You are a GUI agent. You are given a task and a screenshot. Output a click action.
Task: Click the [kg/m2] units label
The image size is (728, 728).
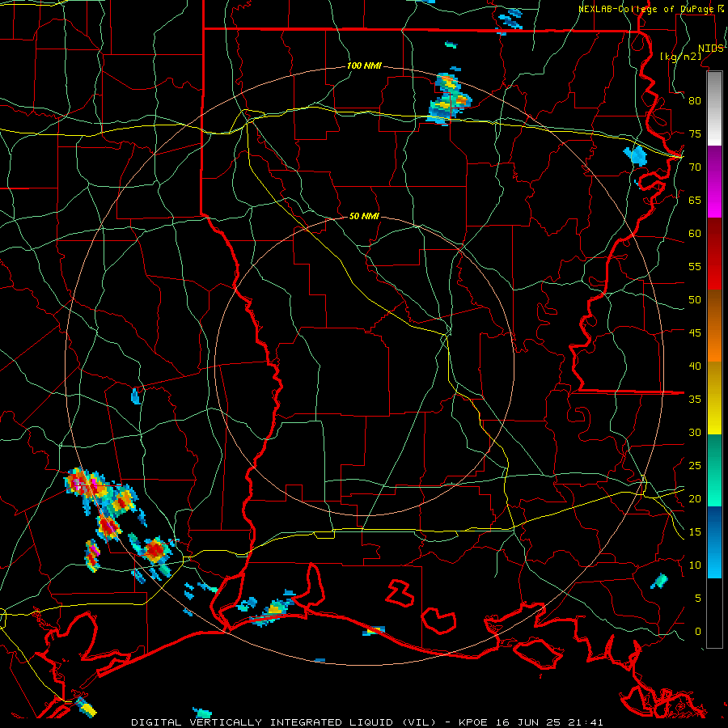tap(680, 56)
